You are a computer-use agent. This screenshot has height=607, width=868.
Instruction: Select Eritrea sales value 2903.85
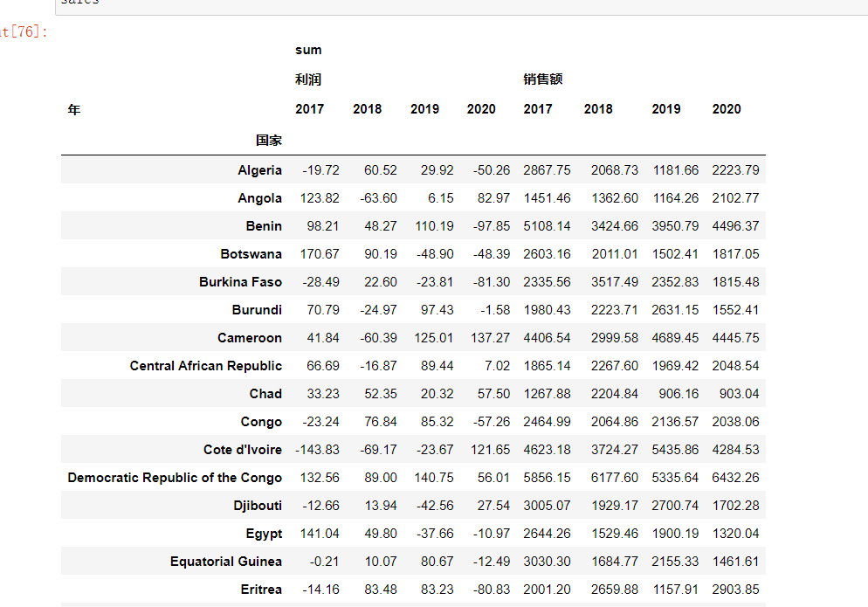coord(735,590)
